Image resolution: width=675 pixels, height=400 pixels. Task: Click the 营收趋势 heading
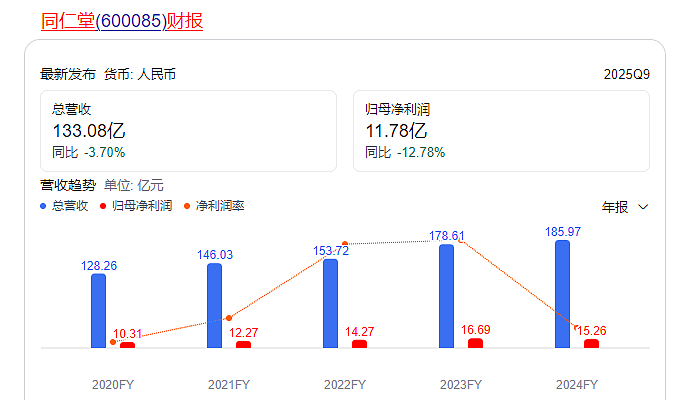tap(68, 186)
